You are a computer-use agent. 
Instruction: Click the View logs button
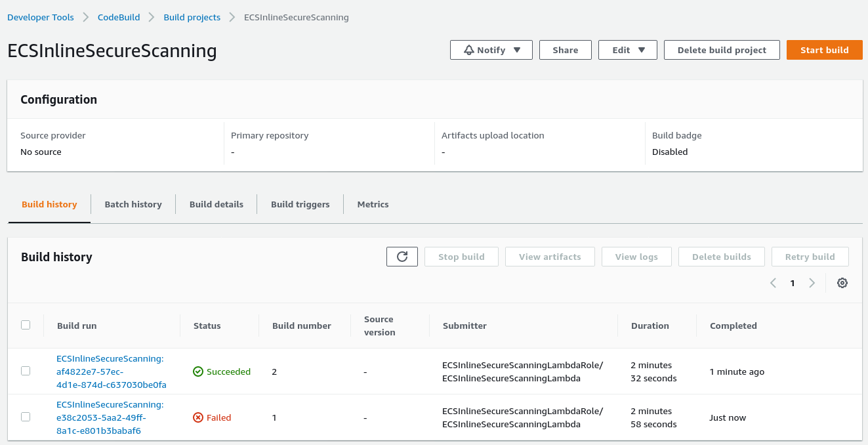[x=636, y=257]
